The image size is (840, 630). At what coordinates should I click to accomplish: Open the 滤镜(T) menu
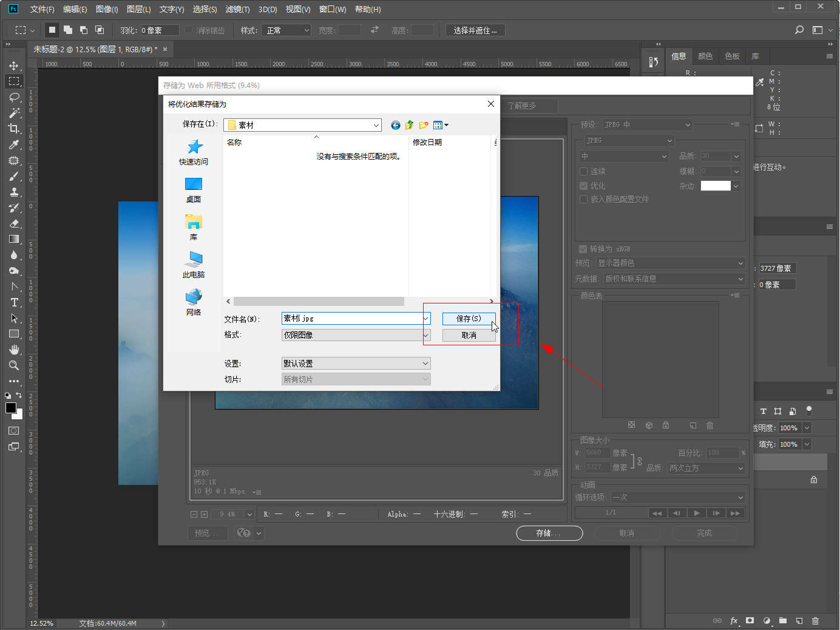tap(237, 9)
